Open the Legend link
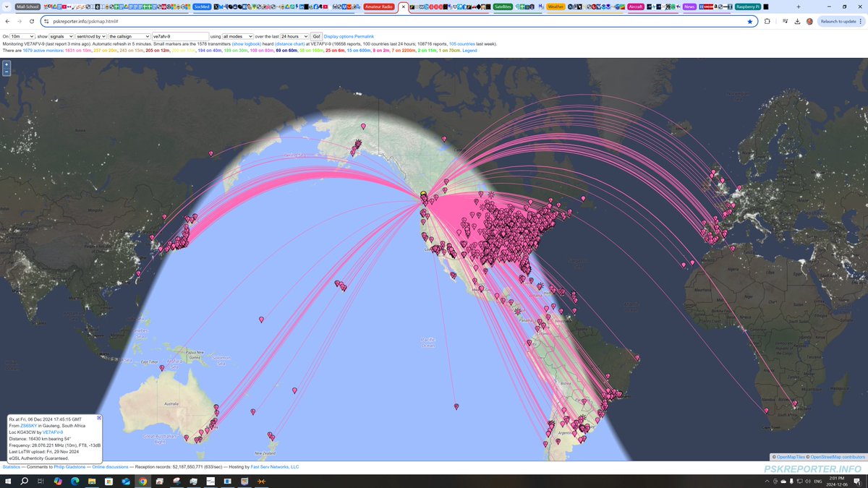This screenshot has width=868, height=488. pos(469,51)
